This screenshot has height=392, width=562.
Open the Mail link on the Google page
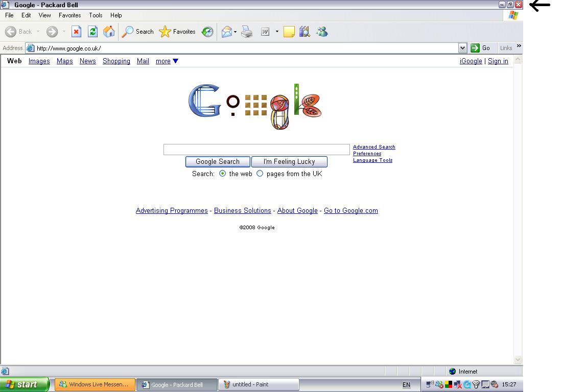[x=143, y=61]
